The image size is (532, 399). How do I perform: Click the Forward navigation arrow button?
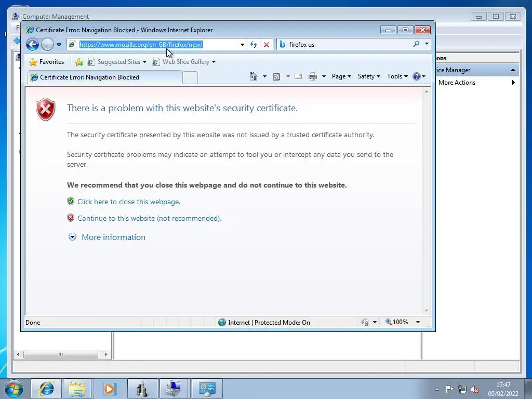tap(47, 45)
